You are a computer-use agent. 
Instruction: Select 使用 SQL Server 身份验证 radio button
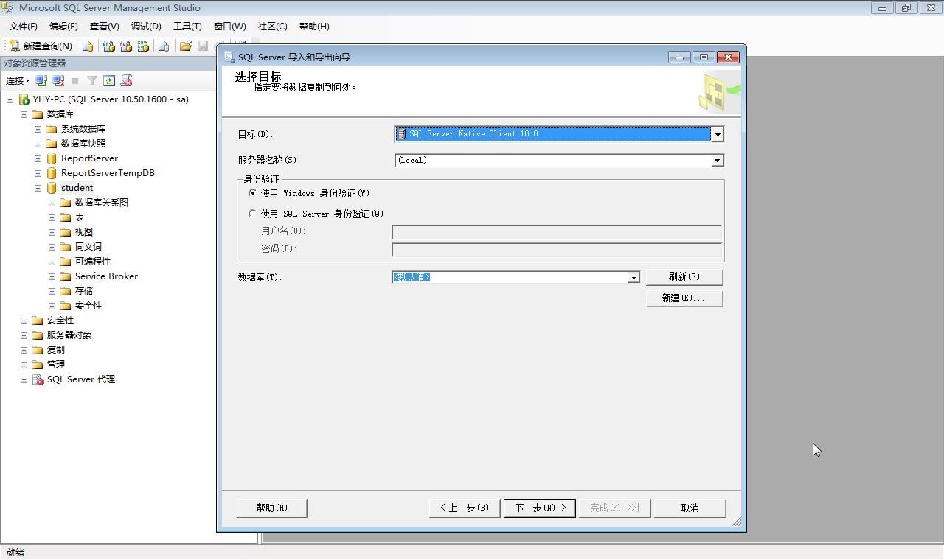pyautogui.click(x=253, y=214)
